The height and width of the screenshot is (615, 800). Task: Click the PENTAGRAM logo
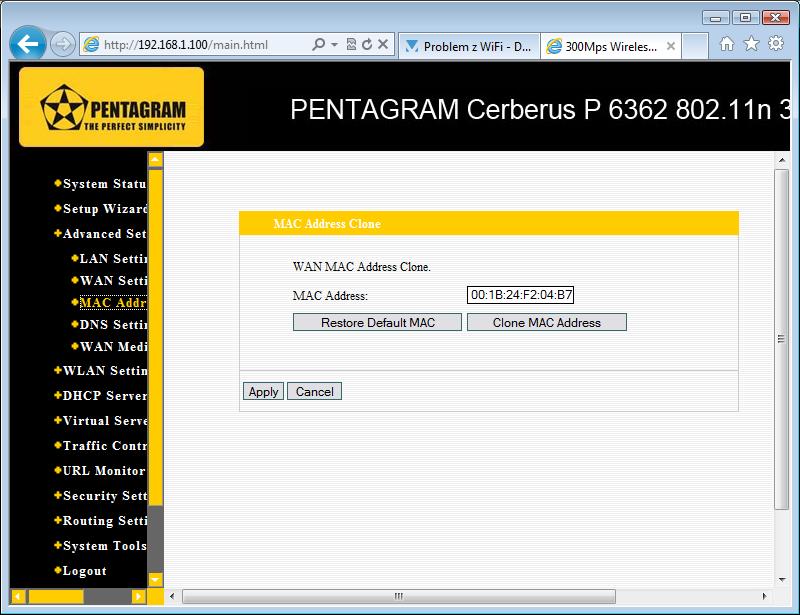coord(111,107)
